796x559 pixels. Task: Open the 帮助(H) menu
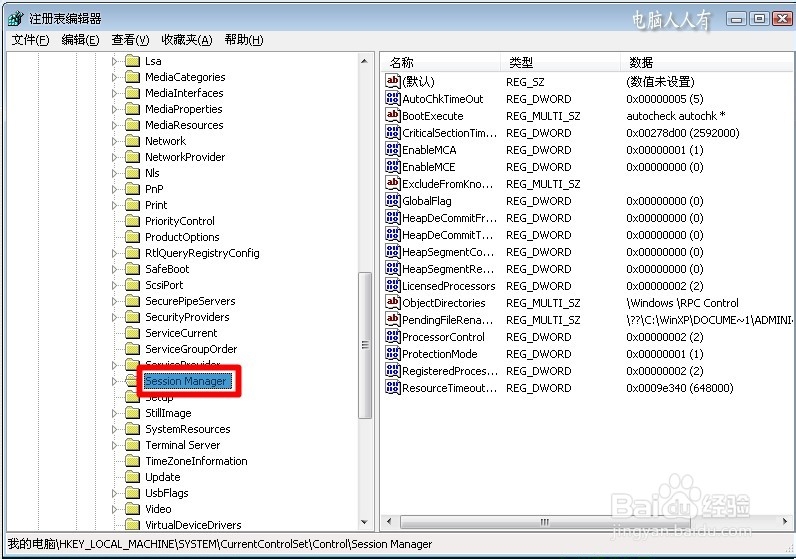[244, 40]
